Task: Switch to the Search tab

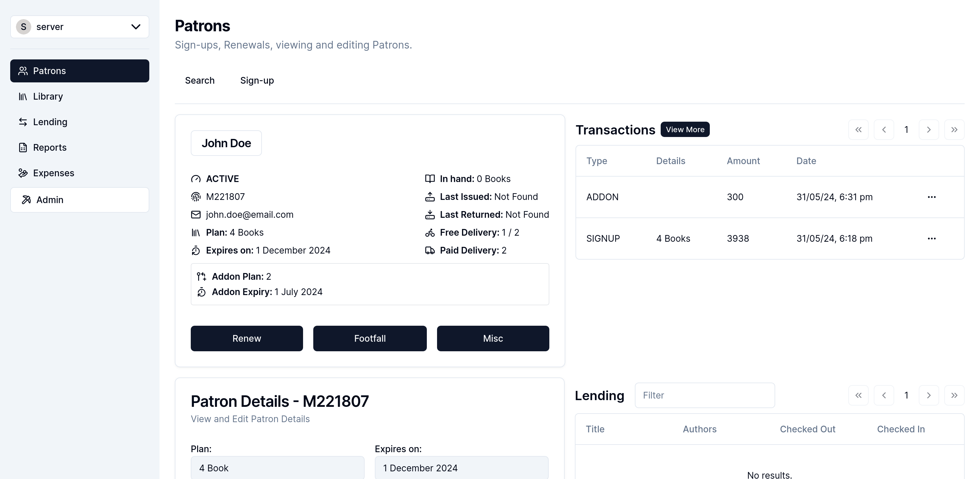Action: (200, 80)
